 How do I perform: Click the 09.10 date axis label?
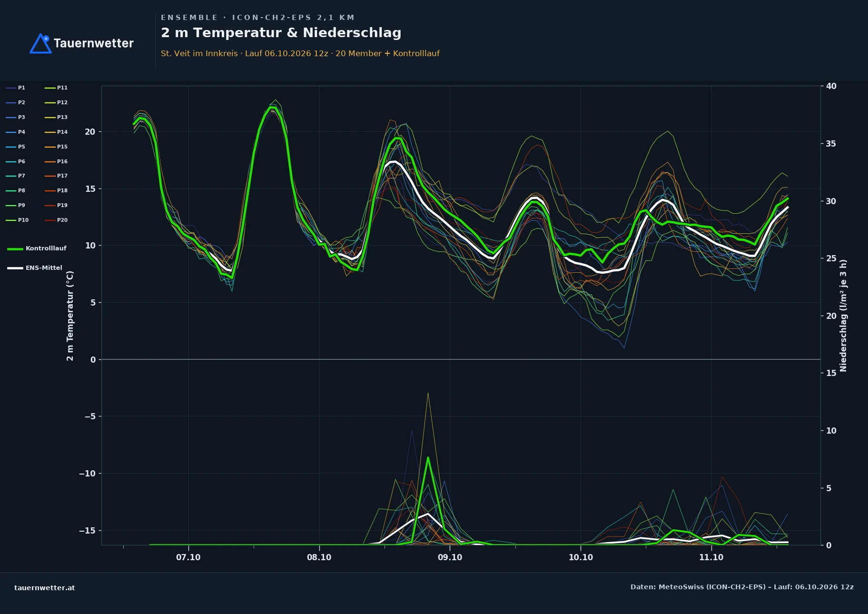(450, 557)
